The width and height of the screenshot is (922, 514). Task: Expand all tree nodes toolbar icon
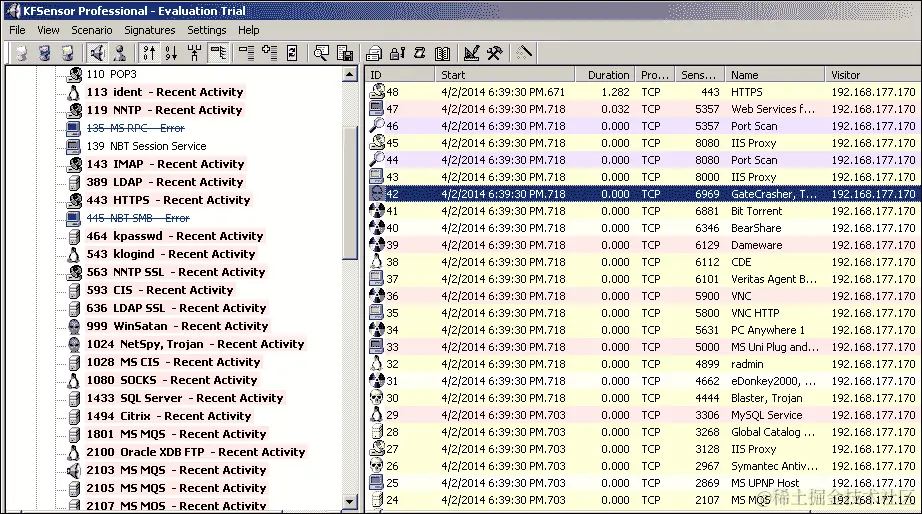point(269,53)
